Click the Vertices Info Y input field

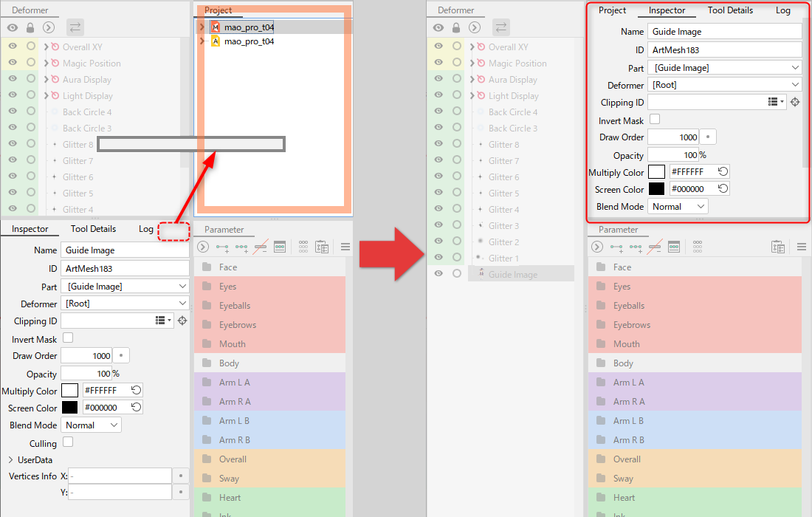click(120, 492)
